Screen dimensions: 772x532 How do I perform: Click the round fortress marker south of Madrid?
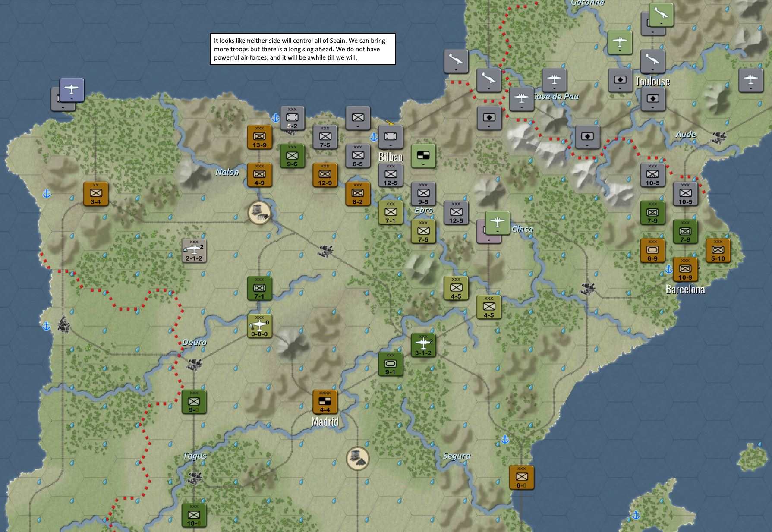tap(358, 459)
